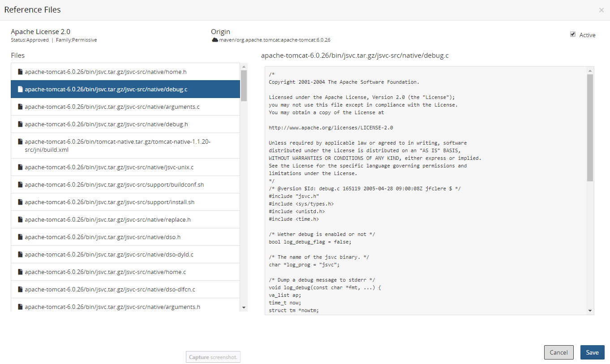Click the Capture screenshot button
The image size is (610, 364).
coord(213,357)
